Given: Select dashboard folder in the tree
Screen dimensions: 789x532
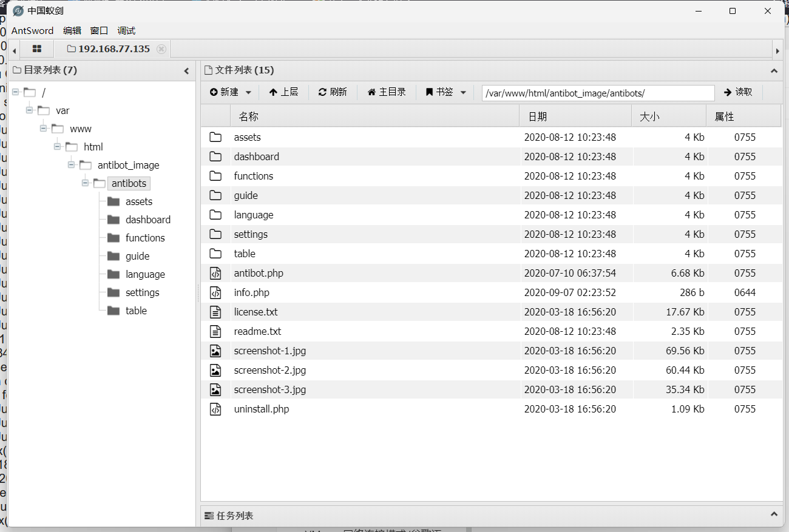Looking at the screenshot, I should 148,220.
